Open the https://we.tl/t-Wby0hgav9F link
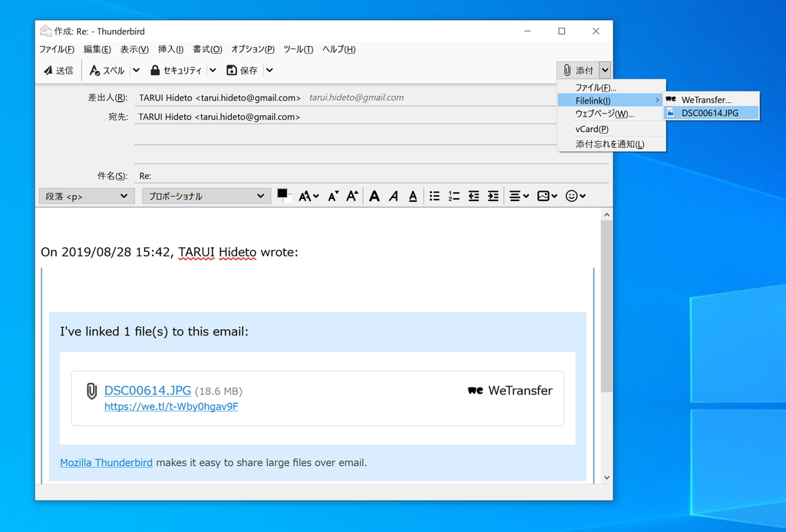 (171, 406)
